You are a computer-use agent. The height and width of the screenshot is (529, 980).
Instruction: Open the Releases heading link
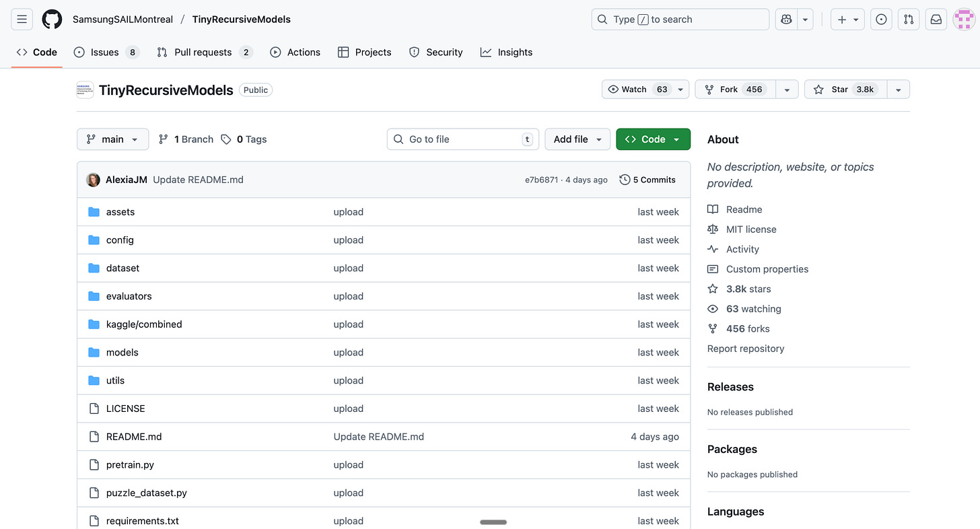click(730, 387)
